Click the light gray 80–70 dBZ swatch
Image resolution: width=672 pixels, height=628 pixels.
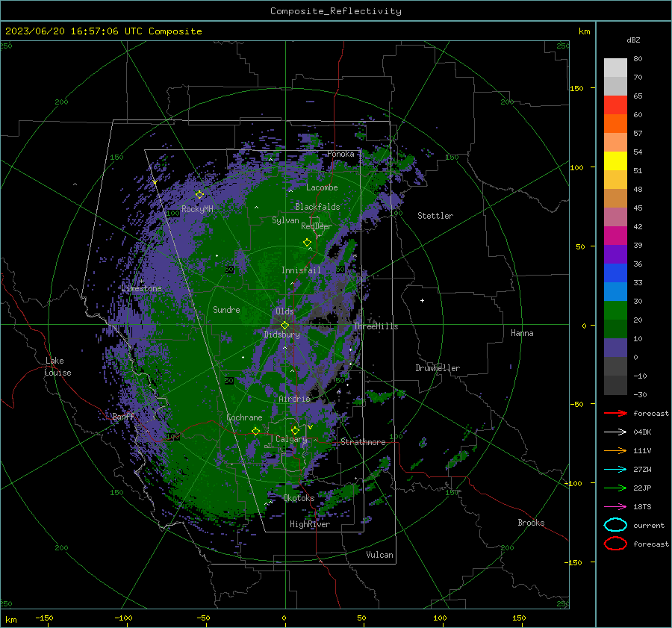[x=615, y=68]
